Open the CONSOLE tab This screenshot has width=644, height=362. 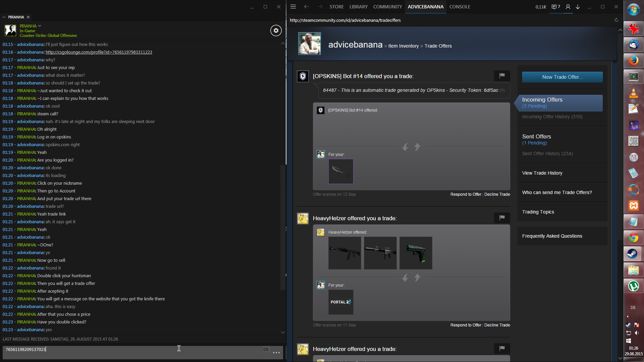(x=460, y=7)
